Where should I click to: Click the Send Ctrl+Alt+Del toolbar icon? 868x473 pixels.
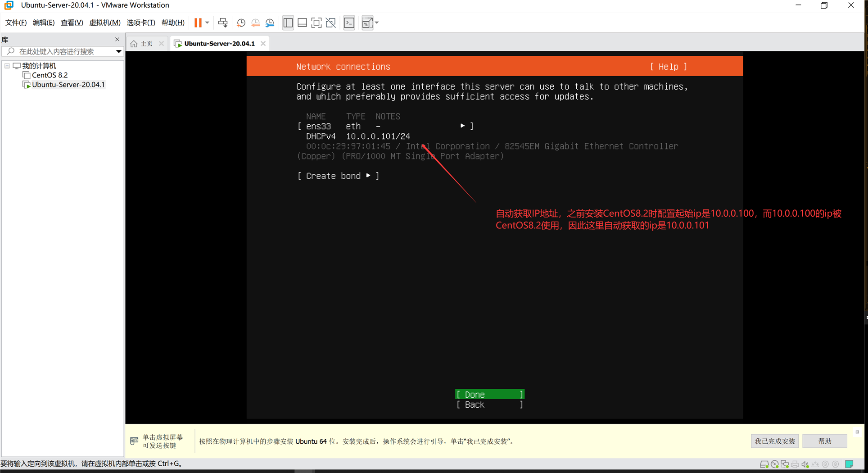[x=223, y=23]
